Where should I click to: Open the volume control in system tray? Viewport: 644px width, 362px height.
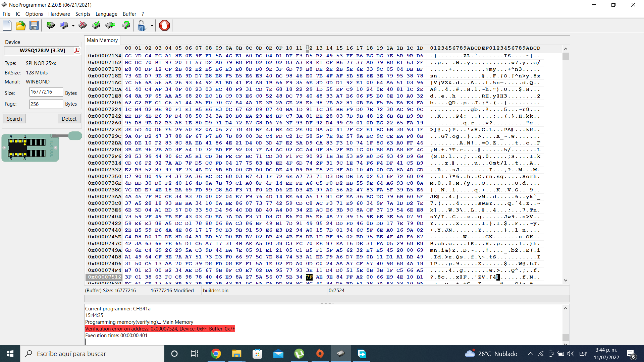tap(571, 354)
